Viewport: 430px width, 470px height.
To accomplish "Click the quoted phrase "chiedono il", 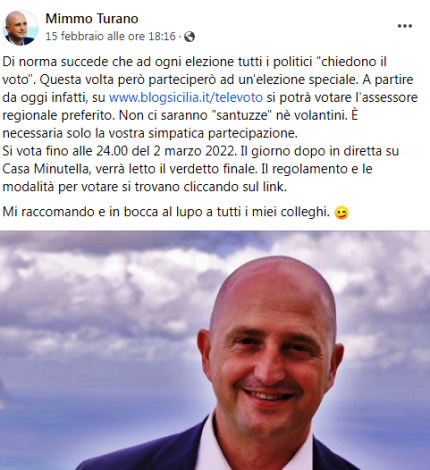I will click(349, 62).
